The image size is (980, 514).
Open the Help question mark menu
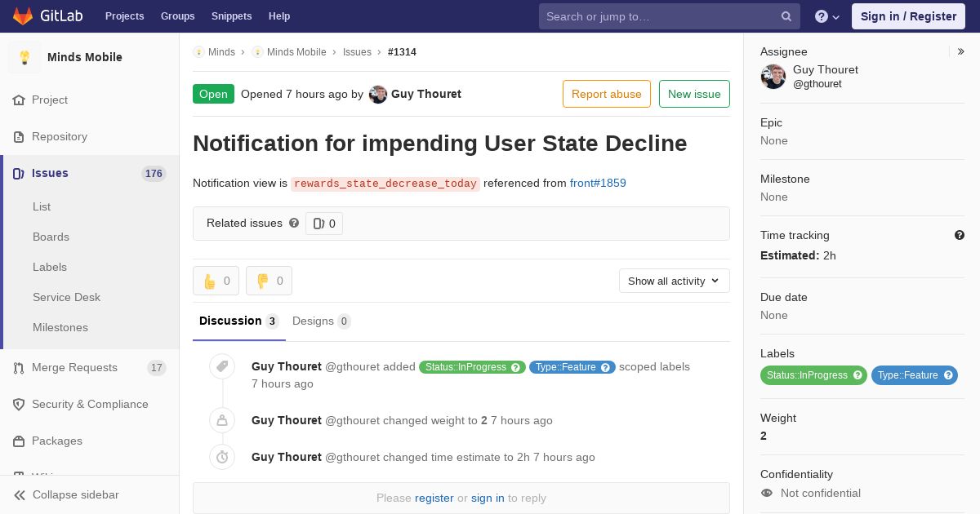coord(827,16)
